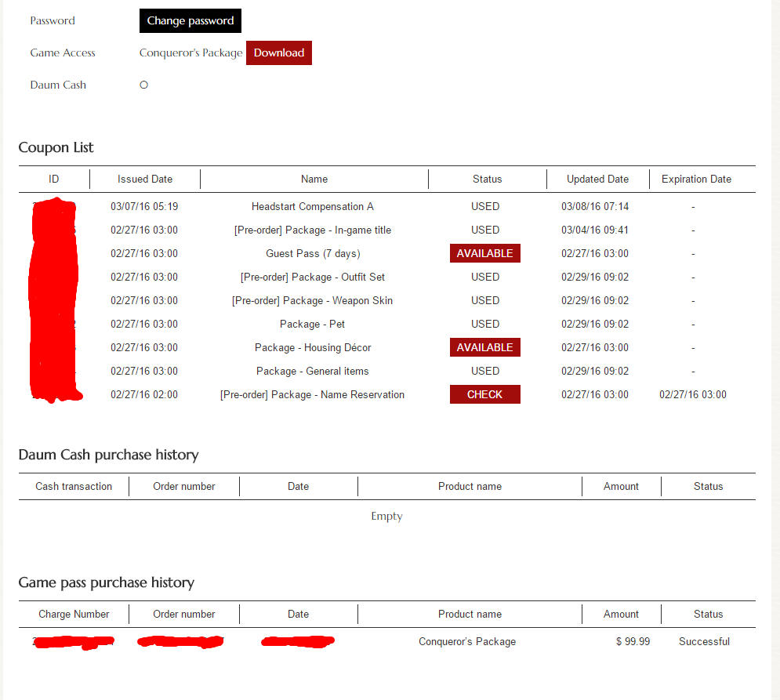The image size is (780, 700).
Task: Use the AVAILABLE Housing Décor coupon
Action: coord(485,347)
